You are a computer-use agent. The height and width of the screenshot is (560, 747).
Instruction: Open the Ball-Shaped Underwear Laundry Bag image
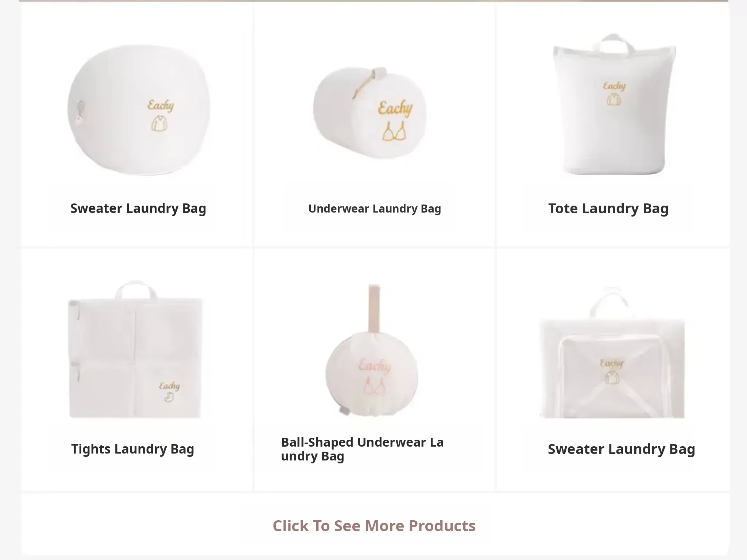point(372,350)
